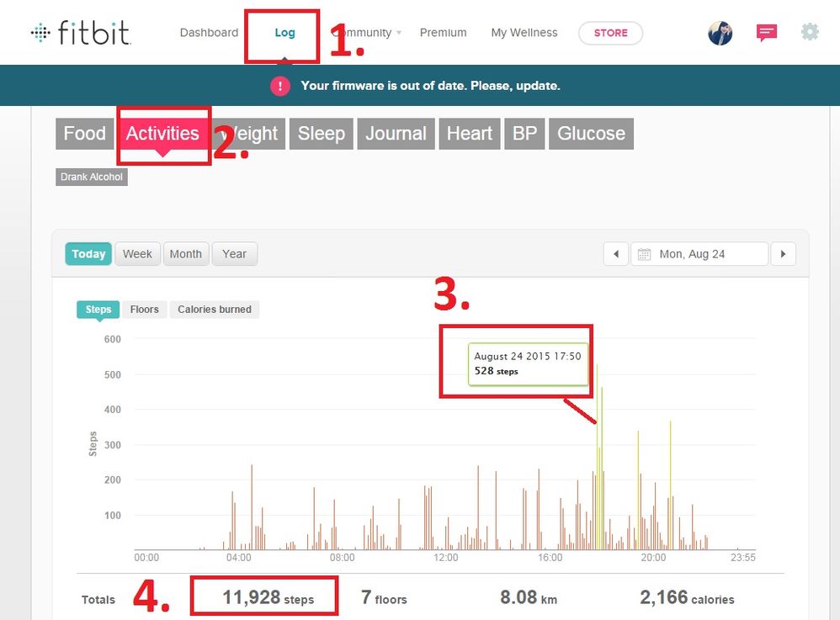Image resolution: width=840 pixels, height=620 pixels.
Task: Select the Week time range
Action: coord(137,254)
